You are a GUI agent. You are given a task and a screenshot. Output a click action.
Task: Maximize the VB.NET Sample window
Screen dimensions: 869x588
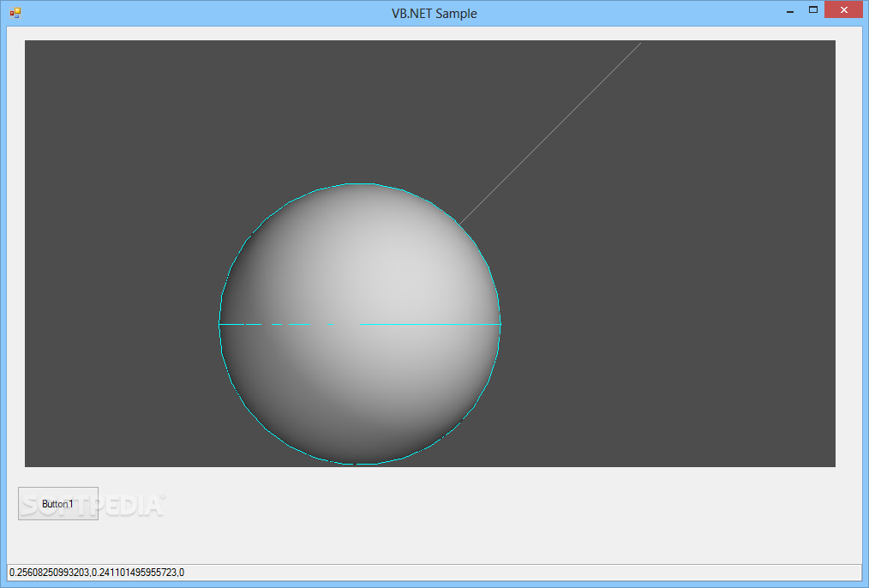coord(813,10)
